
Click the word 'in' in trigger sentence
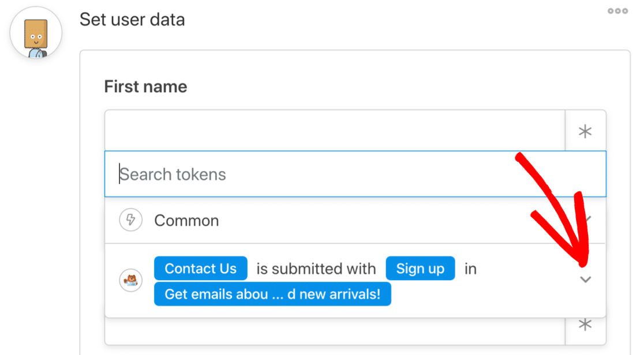click(x=470, y=269)
